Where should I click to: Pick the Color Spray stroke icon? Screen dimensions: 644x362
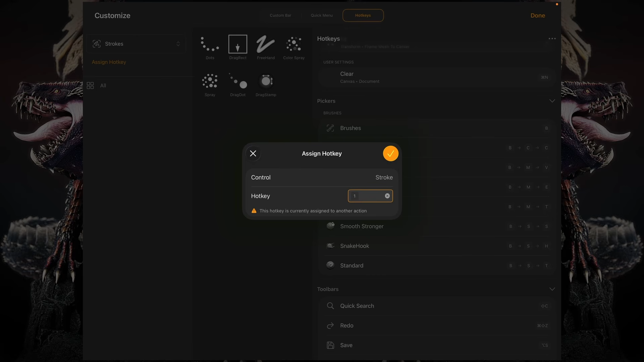coord(294,44)
